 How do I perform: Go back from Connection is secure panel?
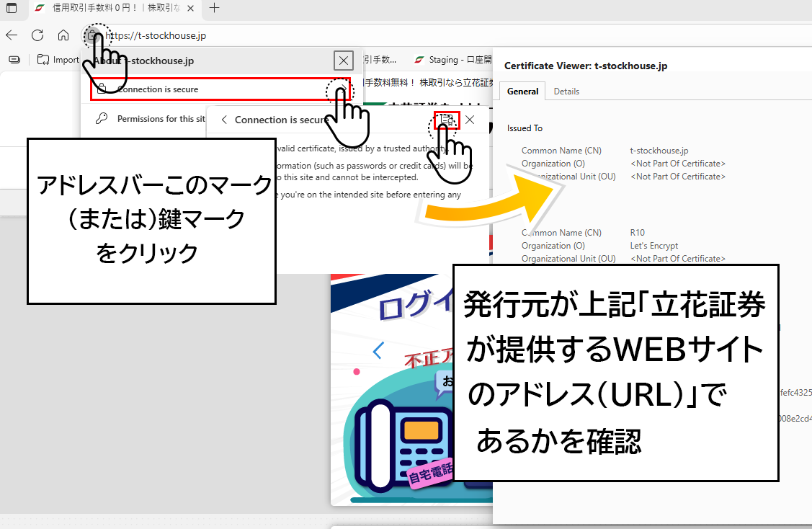pyautogui.click(x=224, y=120)
